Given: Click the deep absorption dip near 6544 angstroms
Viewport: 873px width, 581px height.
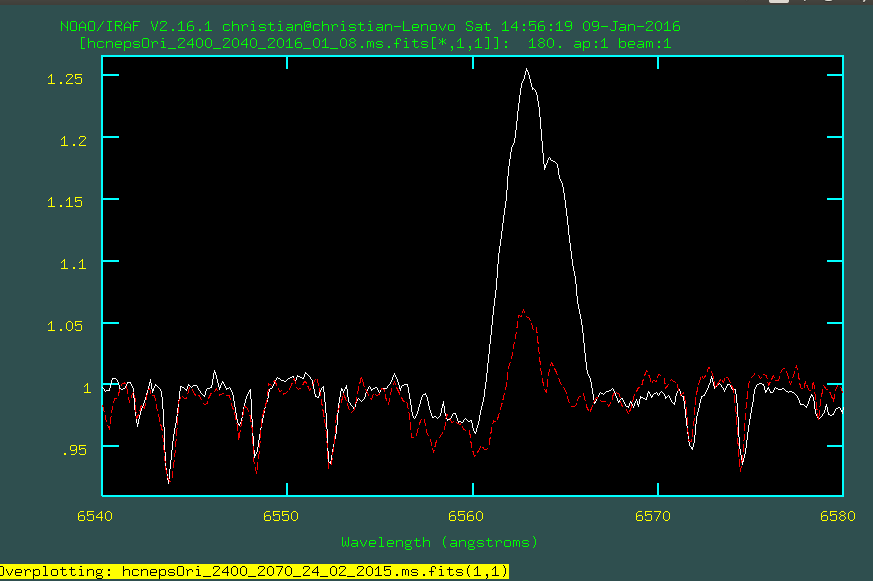Looking at the screenshot, I should point(169,478).
